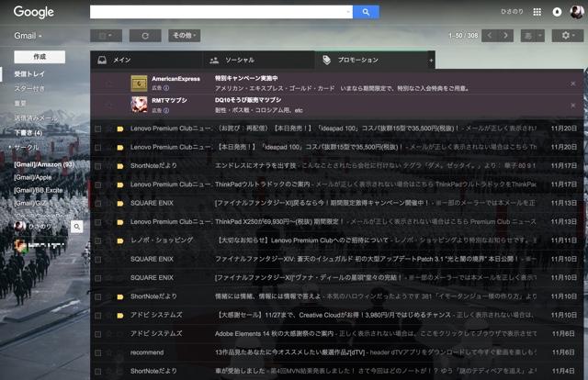This screenshot has height=380, width=588.
Task: Expand the Gmail product switcher
Action: [x=28, y=36]
